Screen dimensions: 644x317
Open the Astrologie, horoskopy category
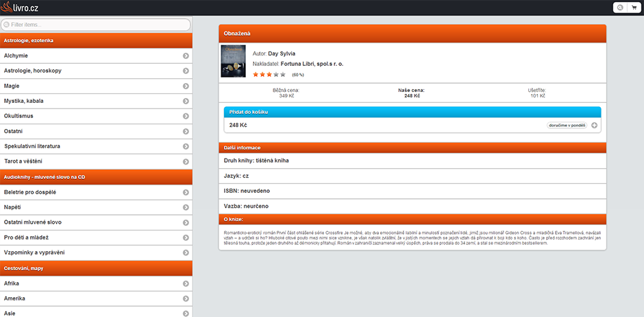[96, 71]
